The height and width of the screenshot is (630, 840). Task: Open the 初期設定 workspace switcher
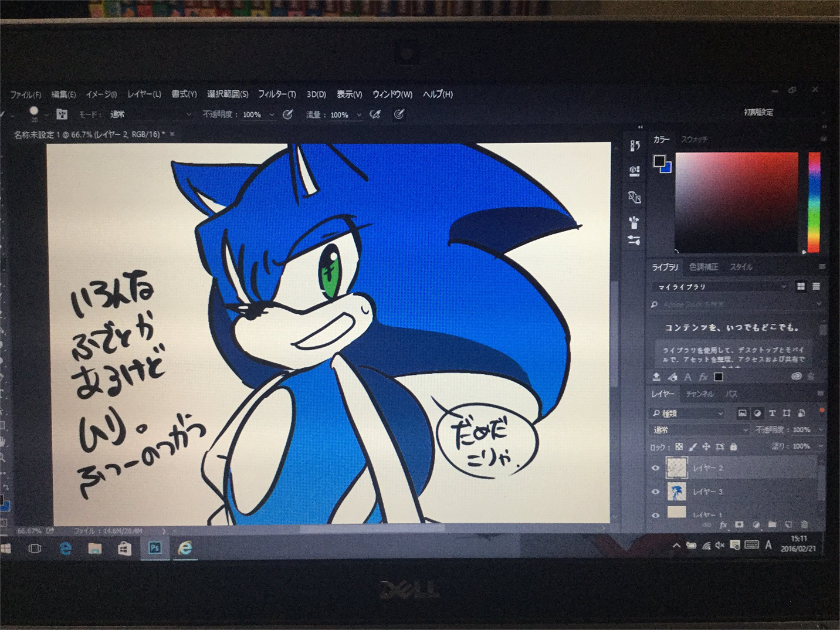point(758,112)
